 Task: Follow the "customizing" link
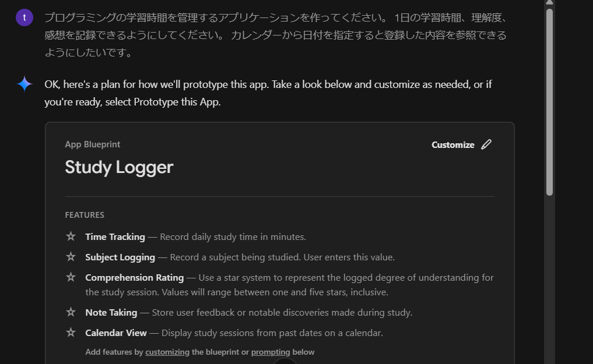pyautogui.click(x=167, y=352)
